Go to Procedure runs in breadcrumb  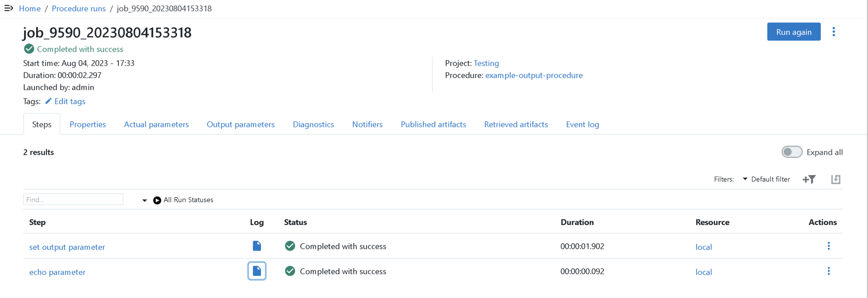point(78,8)
